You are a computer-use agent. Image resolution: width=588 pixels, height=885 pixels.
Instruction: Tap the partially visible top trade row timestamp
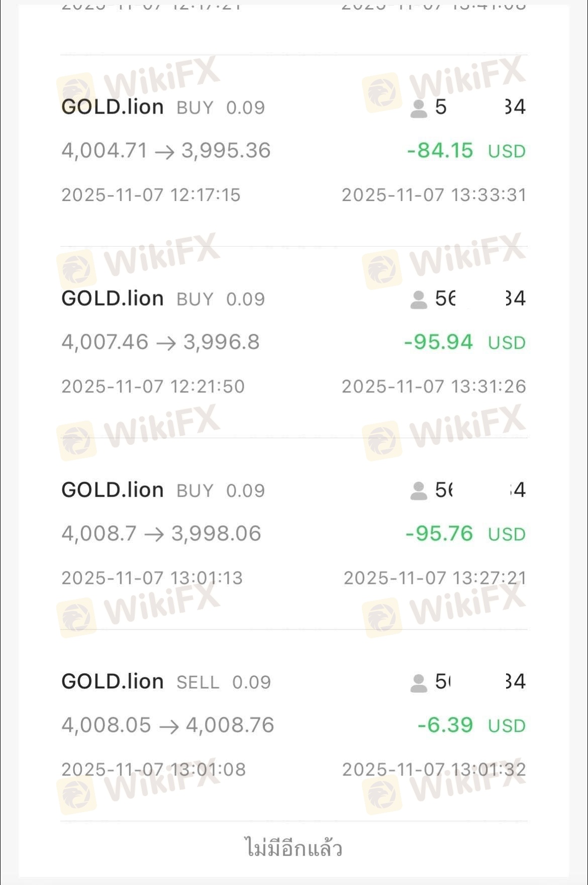pos(151,7)
